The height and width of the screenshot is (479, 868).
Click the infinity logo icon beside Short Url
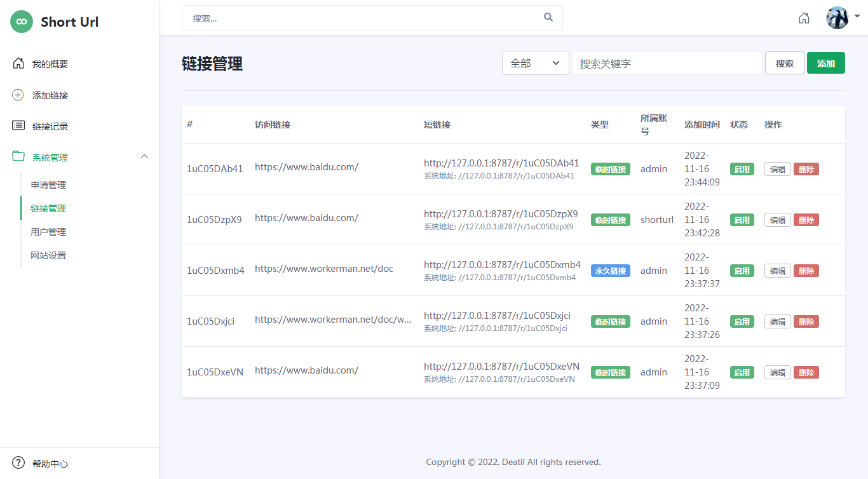coord(21,22)
